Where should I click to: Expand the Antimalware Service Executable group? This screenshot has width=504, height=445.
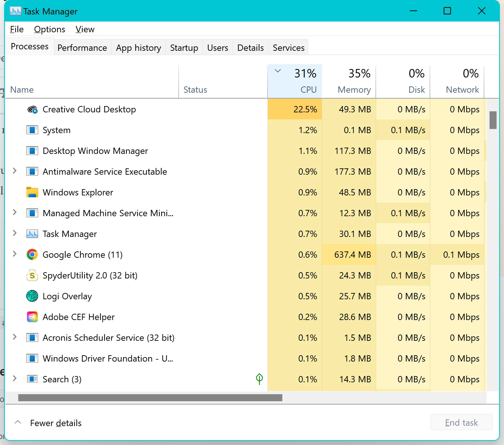(15, 171)
